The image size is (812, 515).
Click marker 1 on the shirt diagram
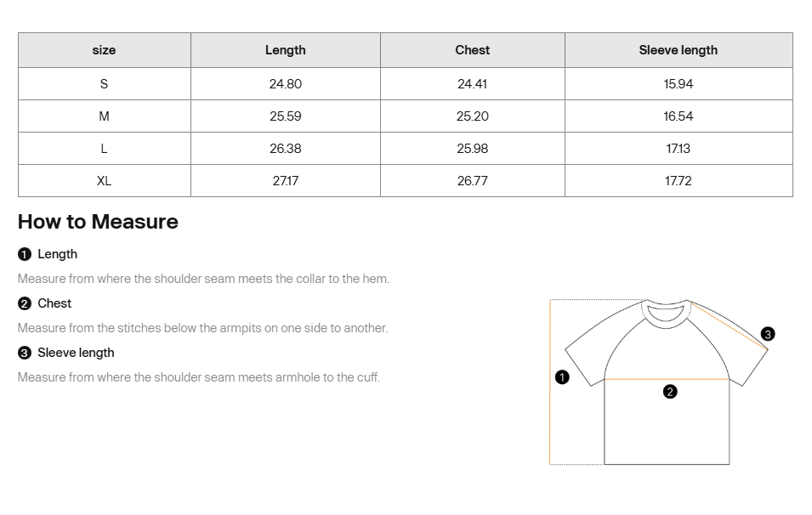tap(562, 377)
